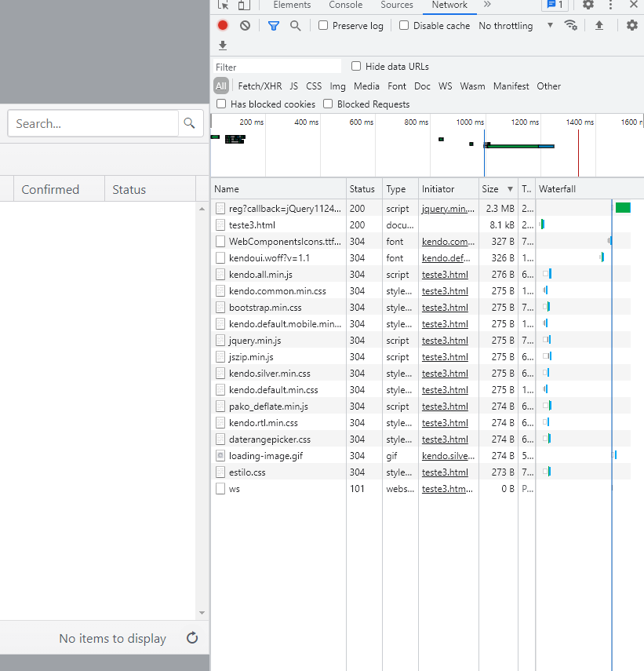Switch to the Elements tab
Viewport: 644px width, 671px height.
click(x=292, y=5)
